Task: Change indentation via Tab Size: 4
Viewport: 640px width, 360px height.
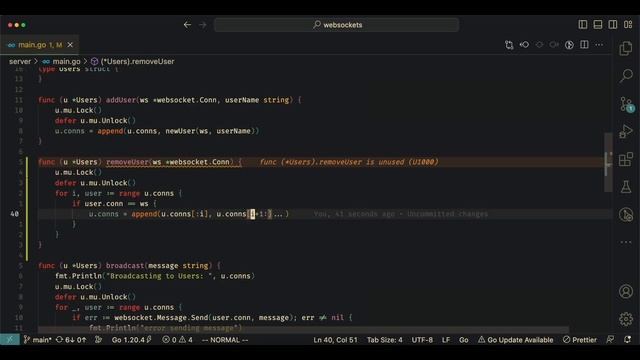Action: (384, 340)
